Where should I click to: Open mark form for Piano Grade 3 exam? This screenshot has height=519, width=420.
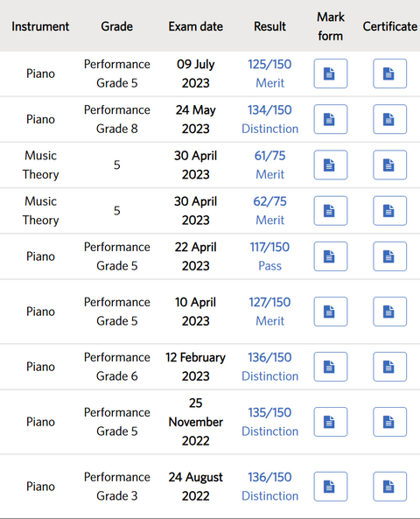click(330, 487)
